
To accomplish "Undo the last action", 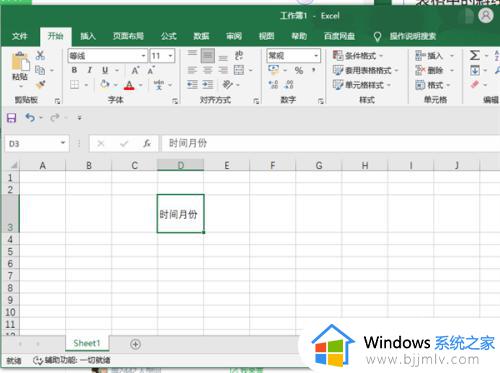I will pos(30,117).
